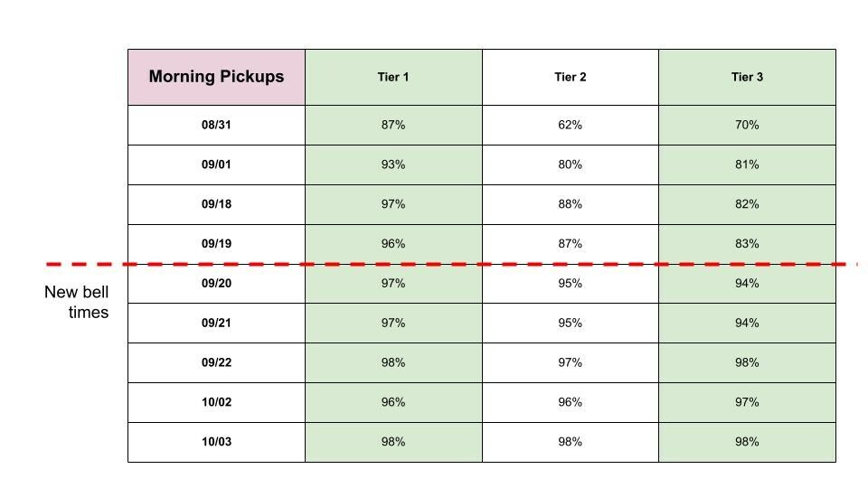Select Tier 2 value 62% for 08/31
Viewport: 868px width, 488px height.
click(571, 125)
